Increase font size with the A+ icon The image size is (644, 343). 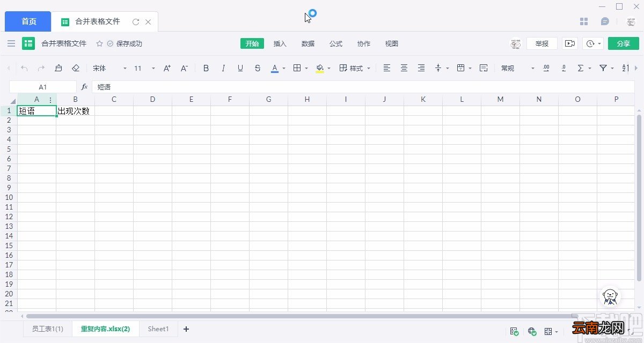(x=167, y=68)
